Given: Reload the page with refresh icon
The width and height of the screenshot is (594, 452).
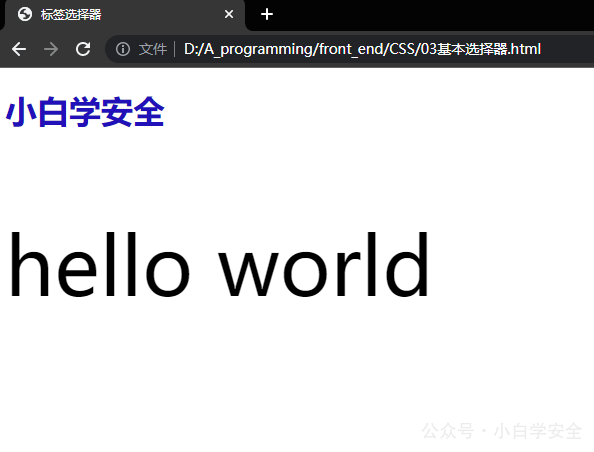Looking at the screenshot, I should (x=83, y=49).
